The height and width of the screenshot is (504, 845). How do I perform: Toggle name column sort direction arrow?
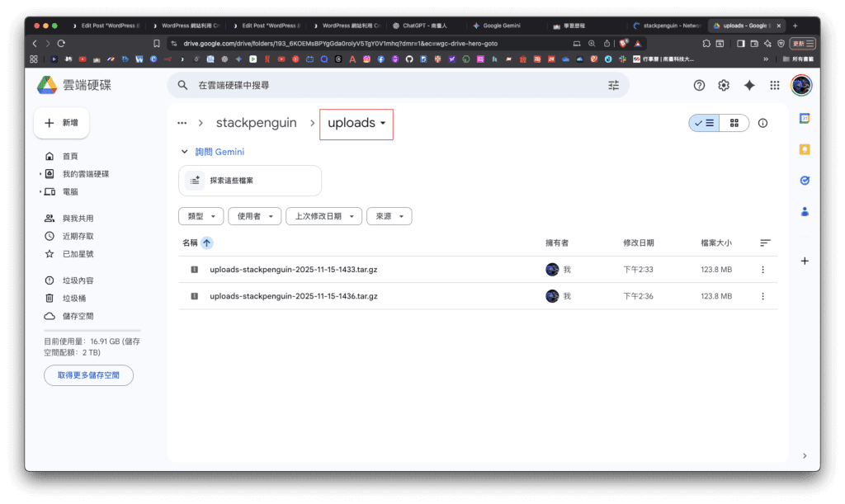(207, 243)
